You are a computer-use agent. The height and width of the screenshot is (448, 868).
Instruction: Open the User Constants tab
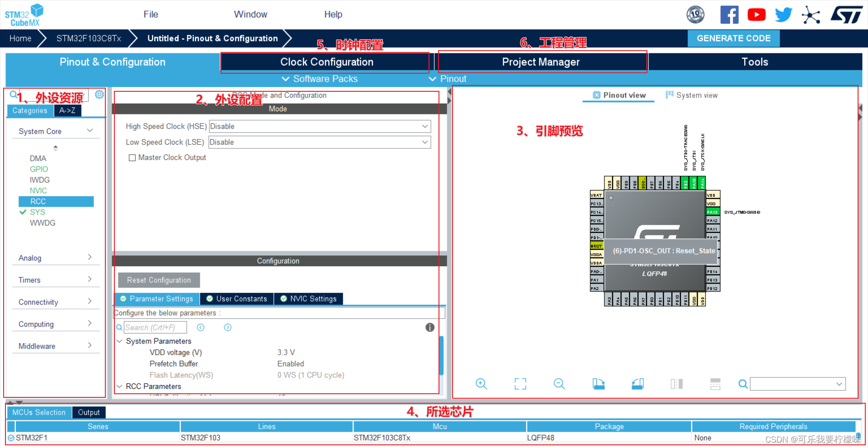tap(237, 299)
